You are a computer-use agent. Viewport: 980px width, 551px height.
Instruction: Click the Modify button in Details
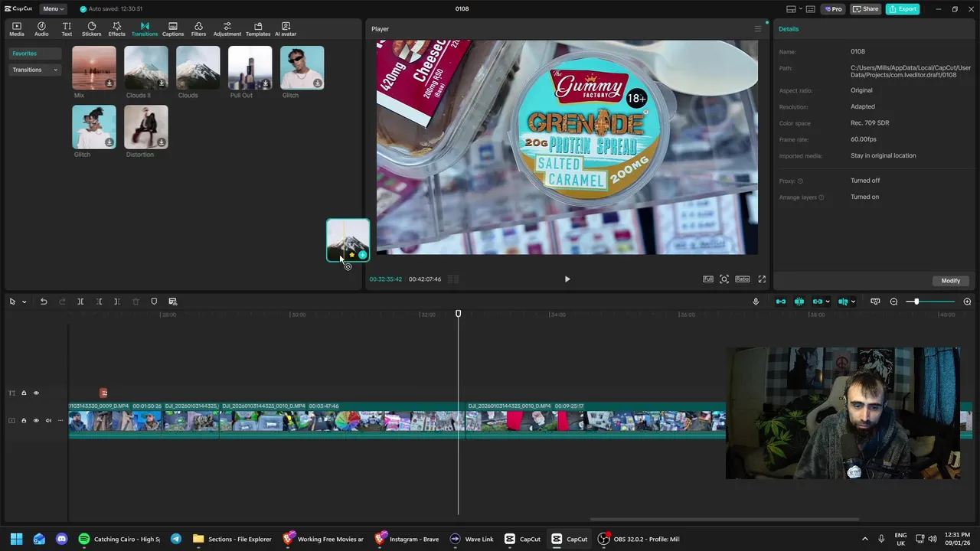click(x=951, y=281)
